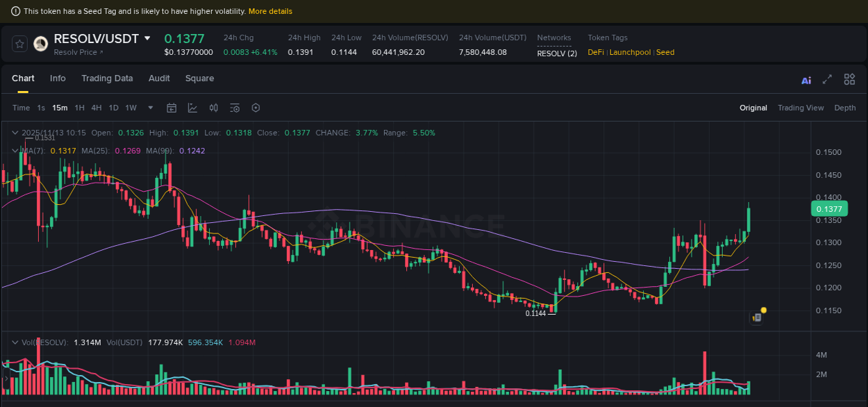Expand the extra timeframe intervals dropdown

(150, 108)
